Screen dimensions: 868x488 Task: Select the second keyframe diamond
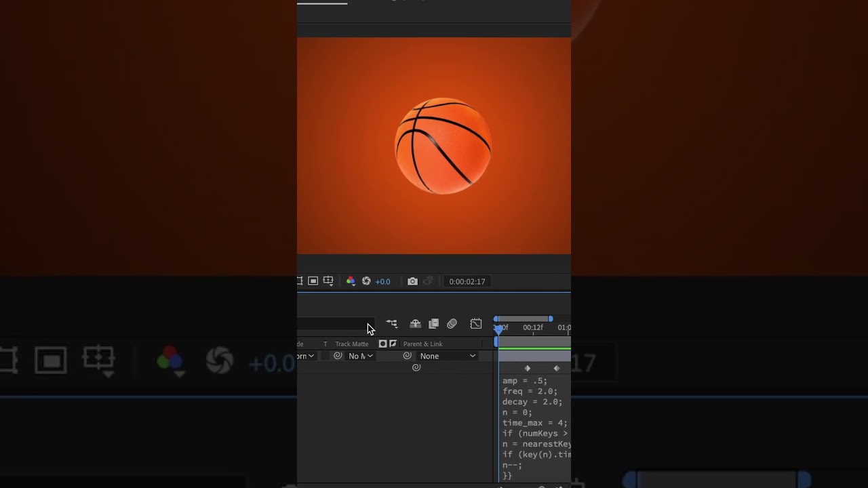557,368
